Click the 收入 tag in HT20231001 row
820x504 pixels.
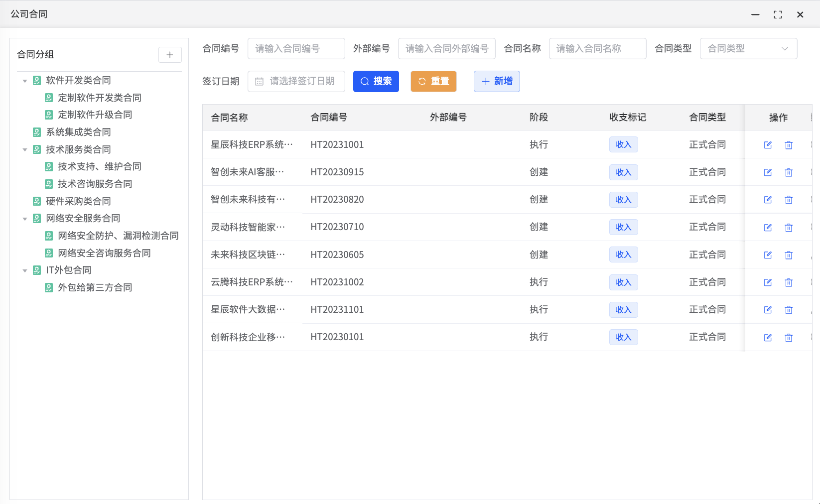point(623,144)
